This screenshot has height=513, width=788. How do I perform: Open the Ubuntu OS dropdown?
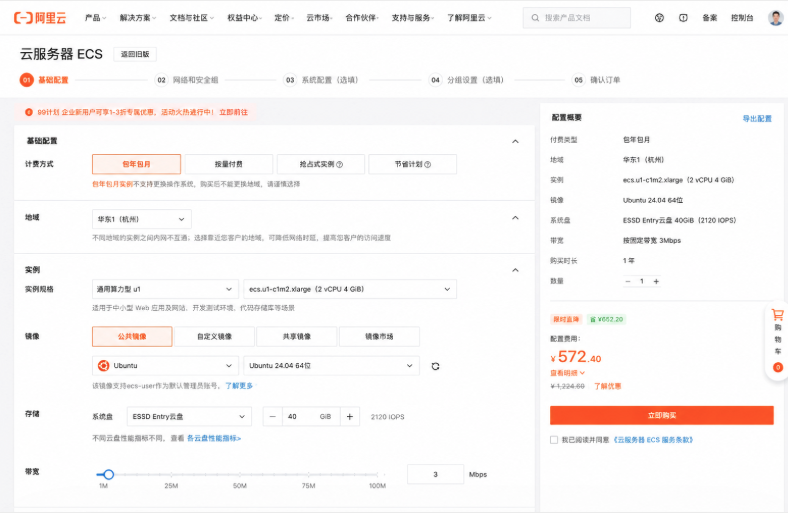tap(165, 365)
